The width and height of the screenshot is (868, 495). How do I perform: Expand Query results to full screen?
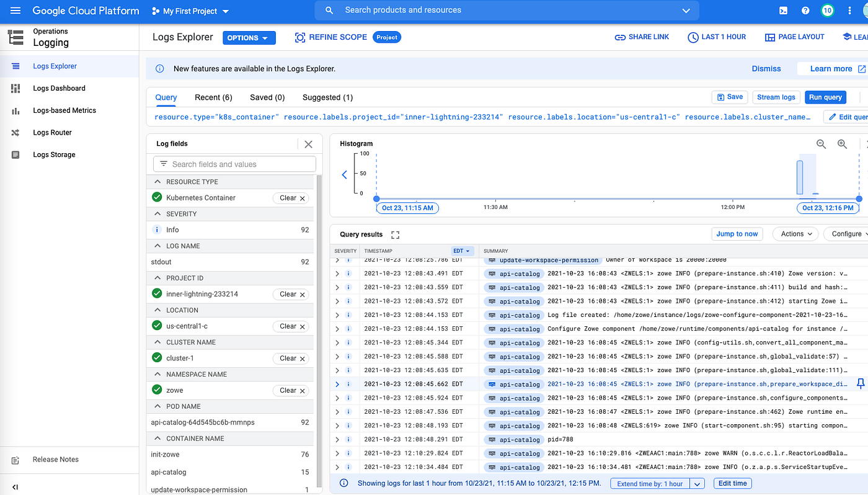point(395,234)
